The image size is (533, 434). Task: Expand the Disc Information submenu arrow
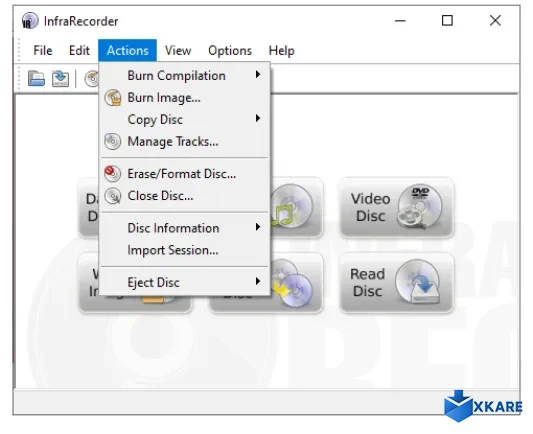tap(258, 227)
